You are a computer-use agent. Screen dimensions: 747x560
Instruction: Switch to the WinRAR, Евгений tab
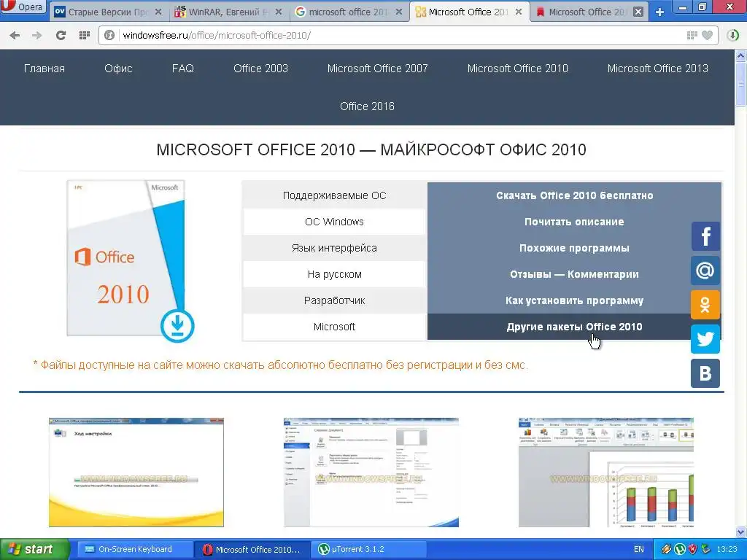point(228,12)
